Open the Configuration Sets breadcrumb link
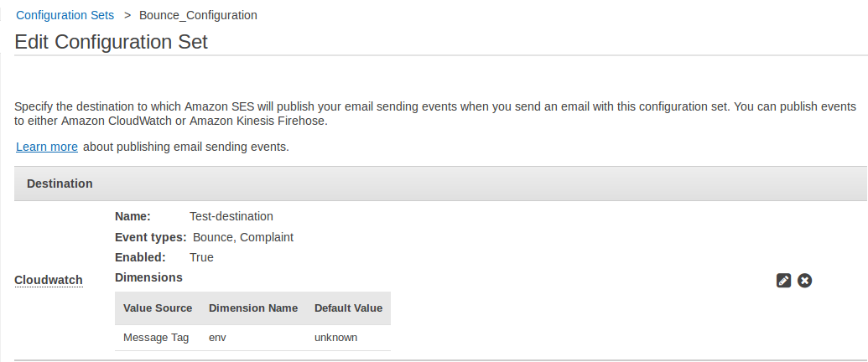Screen dimensions: 868x362 pyautogui.click(x=65, y=15)
